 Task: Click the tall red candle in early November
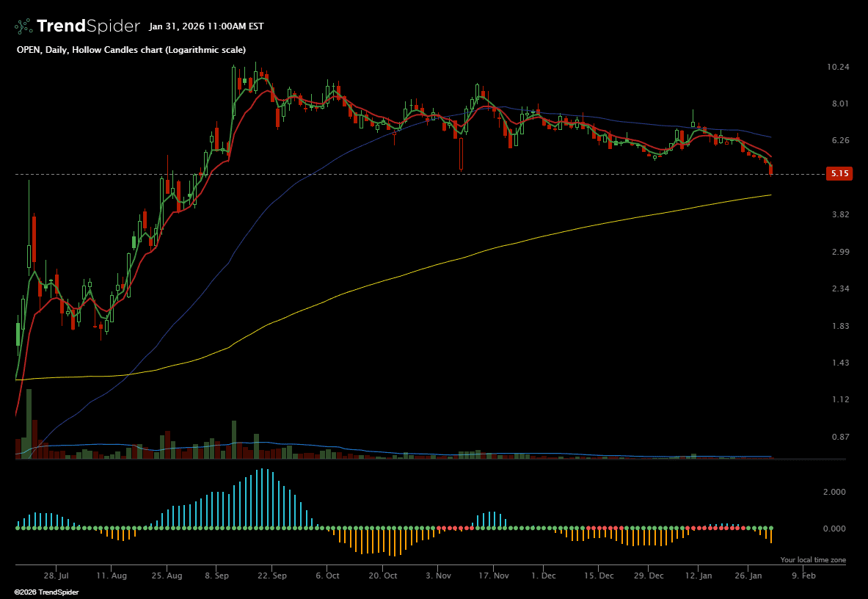pyautogui.click(x=461, y=153)
